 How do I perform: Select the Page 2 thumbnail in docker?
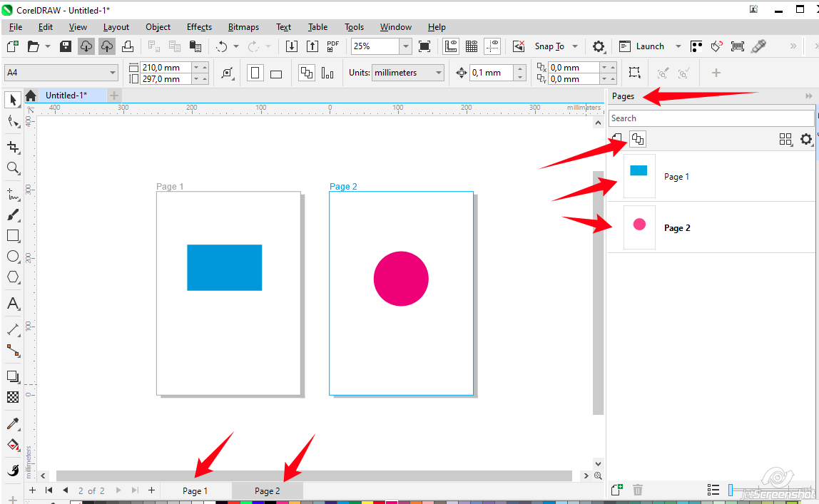[x=639, y=227]
